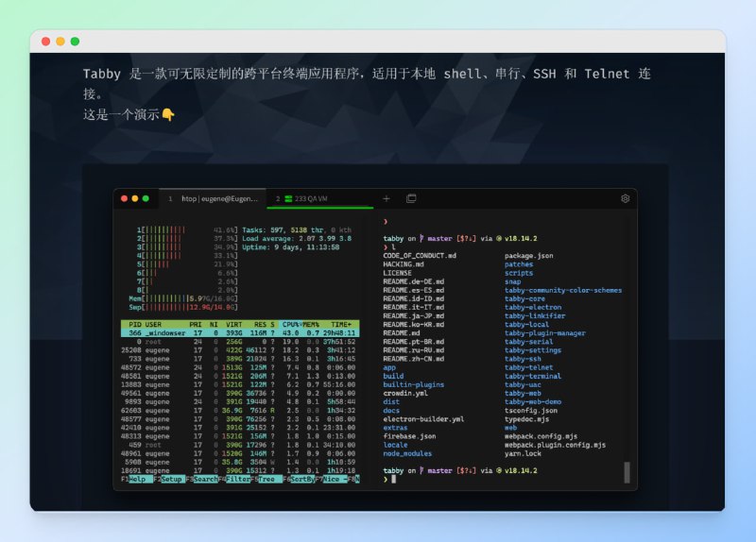Click F7 Nice - in htop footer
This screenshot has height=542, width=756.
tap(332, 480)
